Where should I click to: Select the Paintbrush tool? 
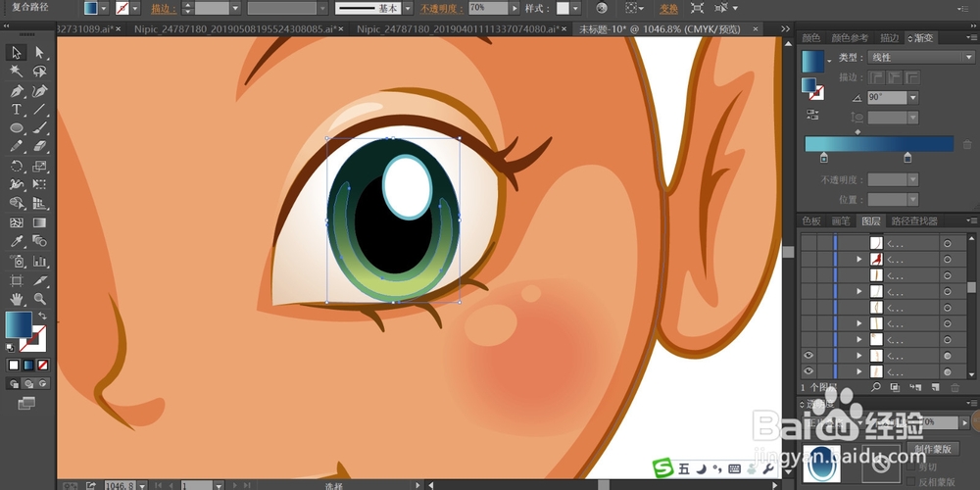pos(39,128)
